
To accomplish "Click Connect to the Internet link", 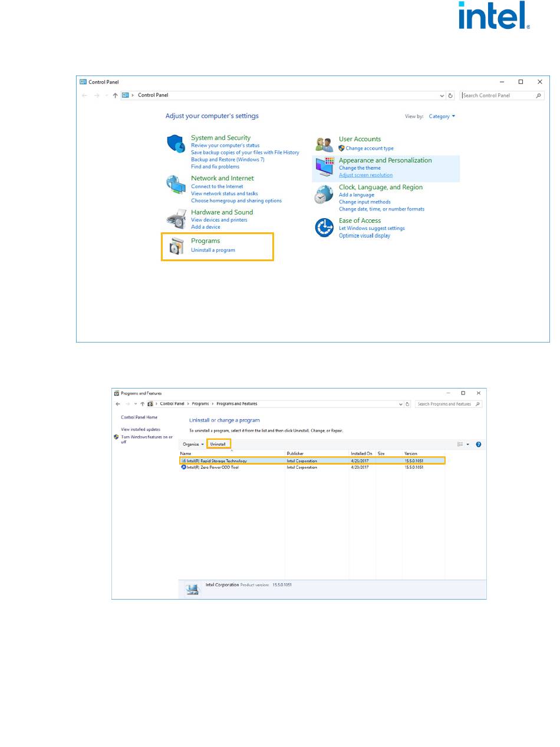I will click(x=217, y=186).
